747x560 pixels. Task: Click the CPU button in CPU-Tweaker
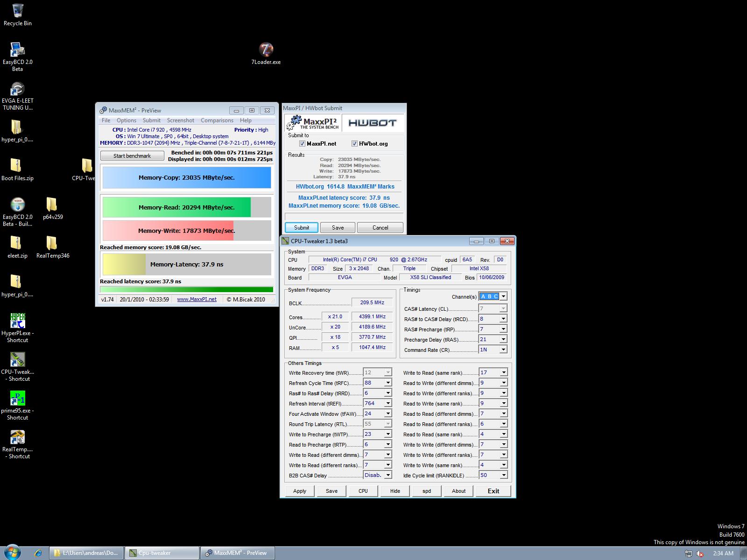[x=363, y=491]
